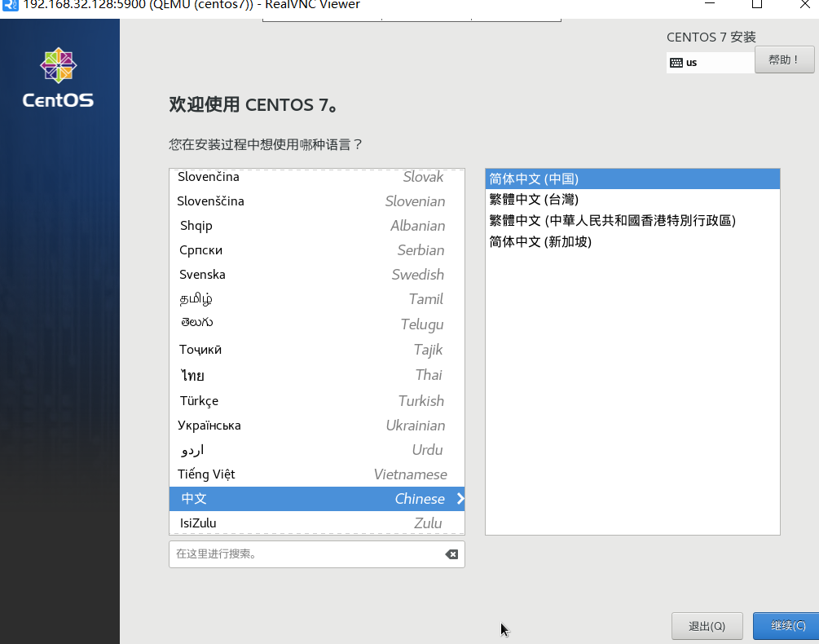The image size is (819, 644).
Task: Select the 中文 Chinese language row
Action: pos(316,499)
